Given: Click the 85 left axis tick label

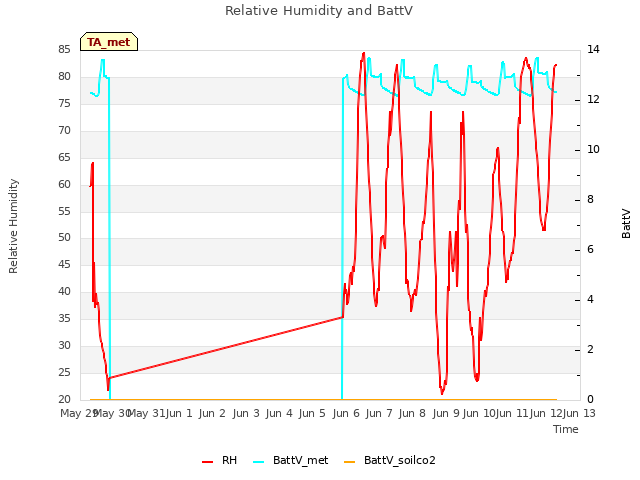Looking at the screenshot, I should pyautogui.click(x=64, y=49).
